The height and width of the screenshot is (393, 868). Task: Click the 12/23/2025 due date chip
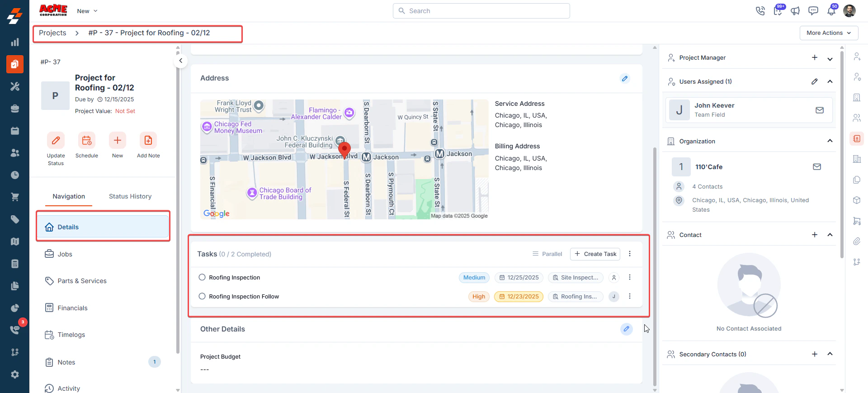point(519,297)
